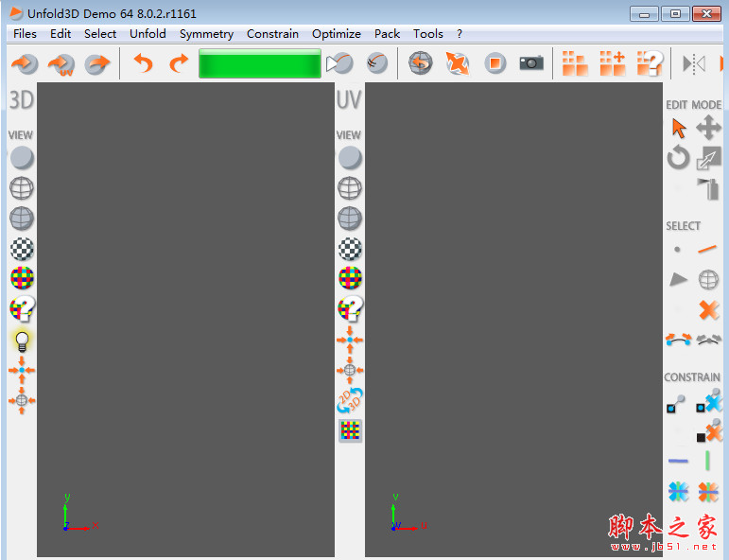Open the Constrain menu

(x=272, y=34)
